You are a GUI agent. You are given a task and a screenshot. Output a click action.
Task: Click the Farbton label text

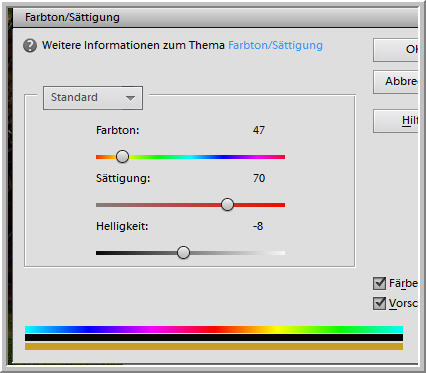coord(117,130)
